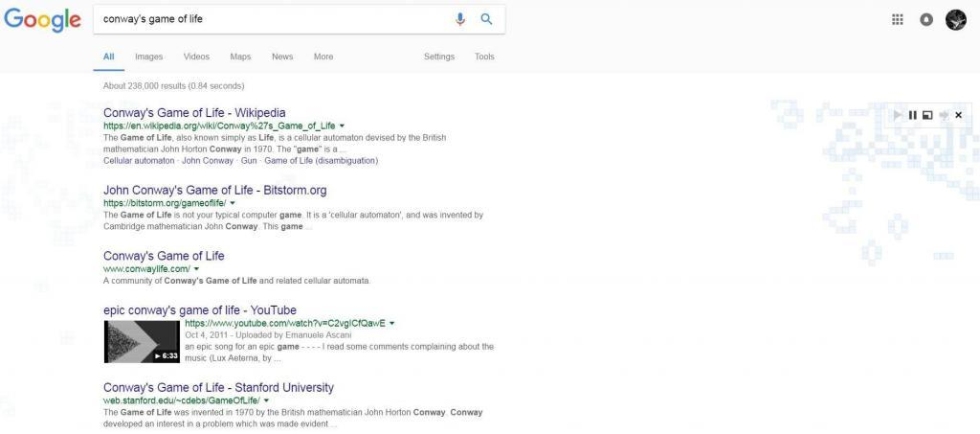Expand the Wikipedia result URL dropdown arrow
The width and height of the screenshot is (980, 434).
(x=342, y=126)
